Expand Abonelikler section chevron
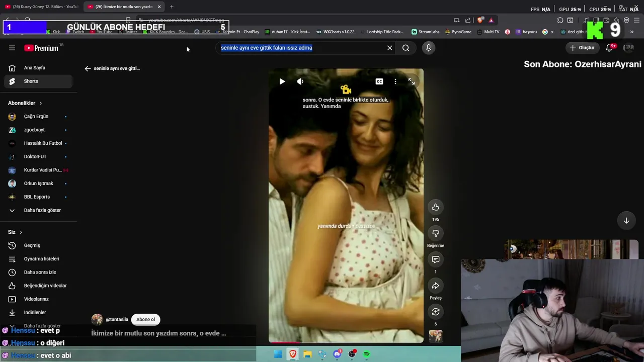This screenshot has width=644, height=362. point(41,103)
